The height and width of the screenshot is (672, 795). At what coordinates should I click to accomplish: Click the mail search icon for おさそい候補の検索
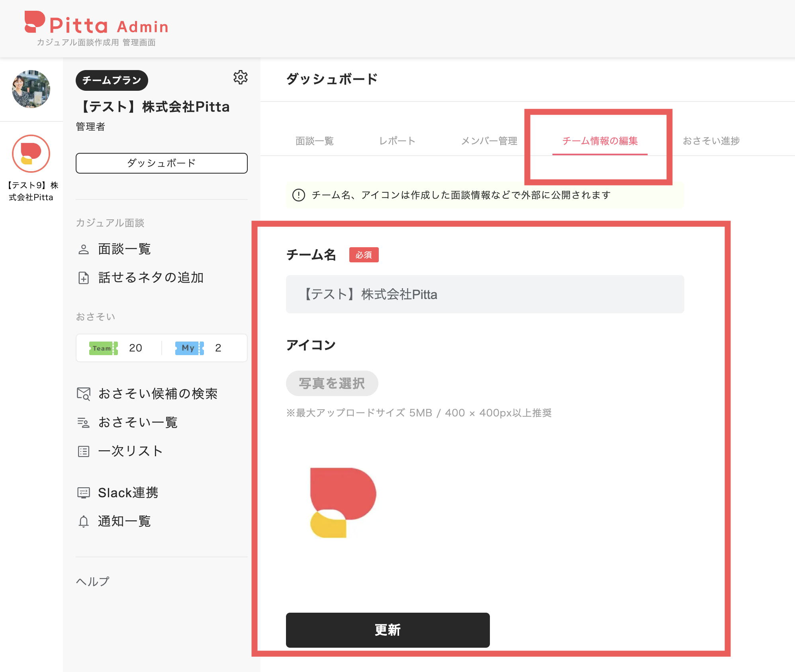click(84, 394)
